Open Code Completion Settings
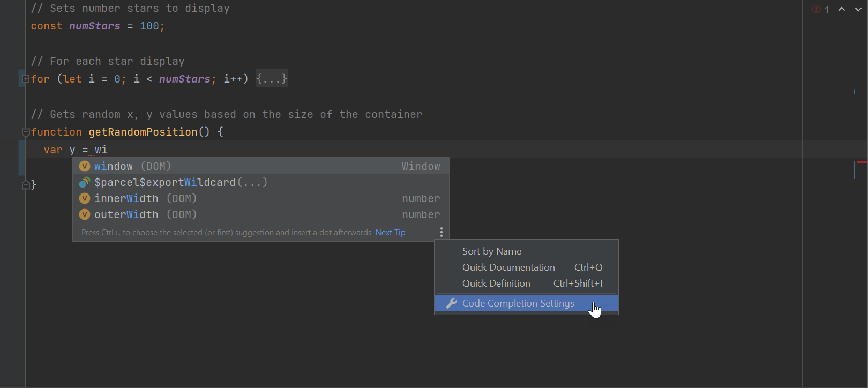The width and height of the screenshot is (868, 388). click(518, 303)
